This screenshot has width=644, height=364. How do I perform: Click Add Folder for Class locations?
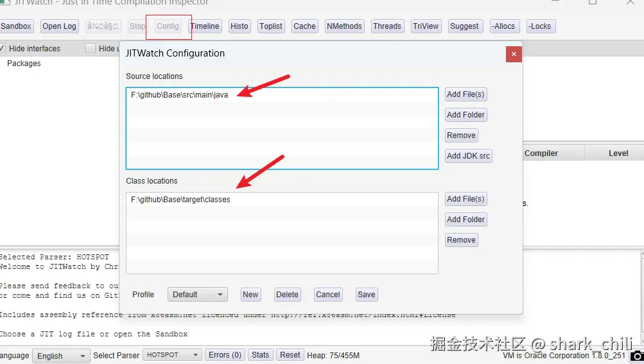coord(466,220)
